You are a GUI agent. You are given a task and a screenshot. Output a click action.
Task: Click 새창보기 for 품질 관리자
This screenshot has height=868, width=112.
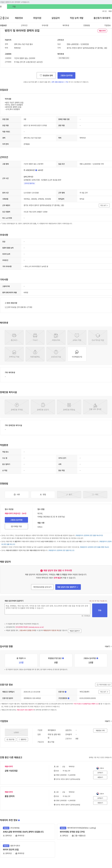(x=100, y=803)
